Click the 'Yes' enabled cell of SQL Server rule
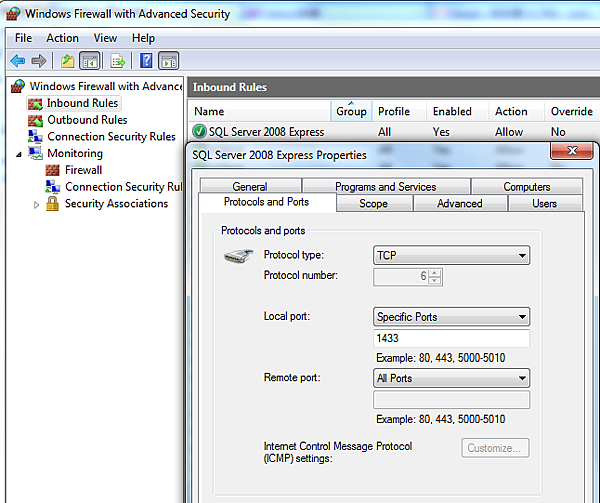The image size is (600, 503). (441, 132)
